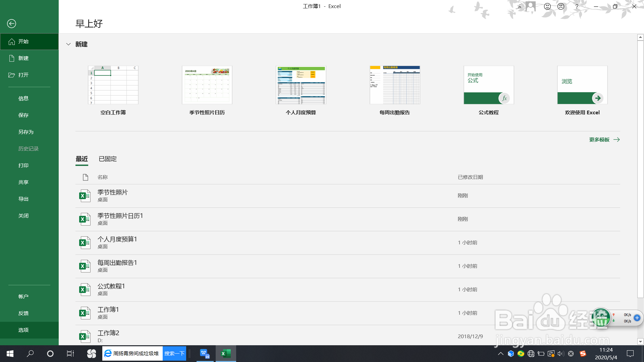Click the frowning face feedback icon
Screen dimensions: 644x362
pos(561,6)
